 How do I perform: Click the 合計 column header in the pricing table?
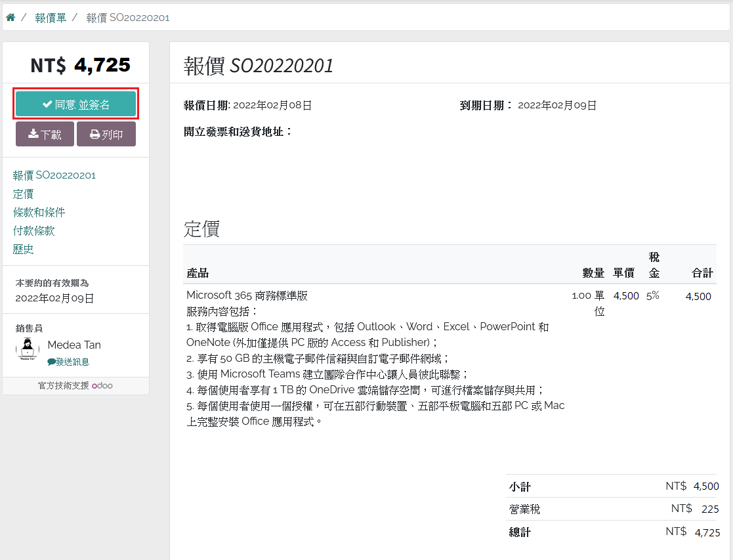click(702, 273)
